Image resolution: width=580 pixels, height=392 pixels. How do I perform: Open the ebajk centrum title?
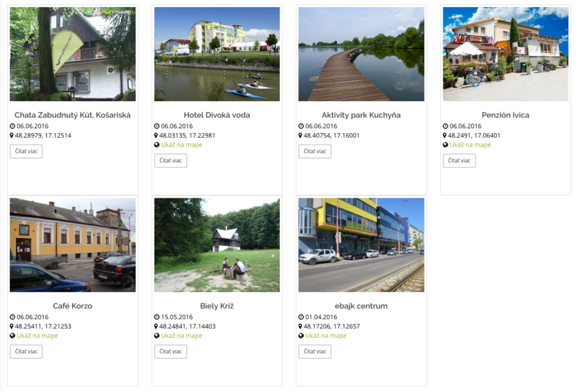[x=362, y=306]
